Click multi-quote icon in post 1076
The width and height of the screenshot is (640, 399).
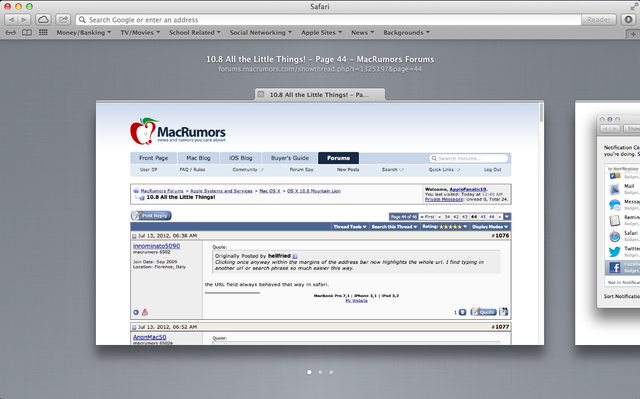point(504,312)
